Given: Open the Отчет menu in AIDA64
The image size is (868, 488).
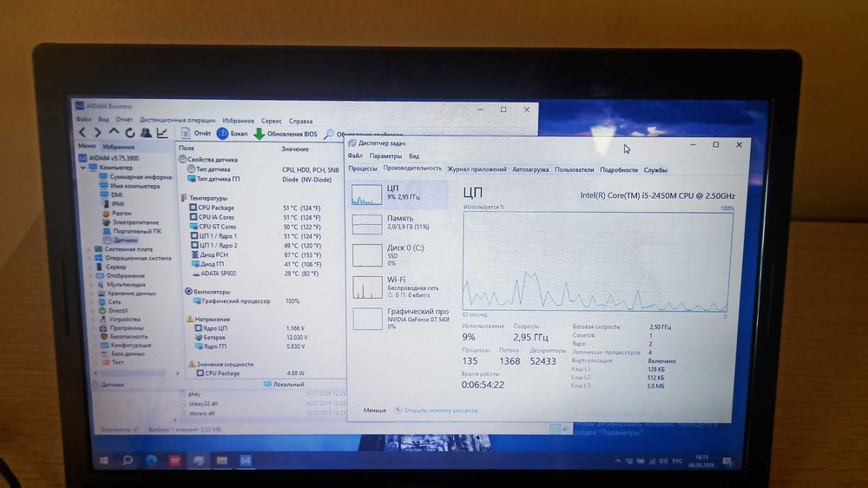Looking at the screenshot, I should [124, 120].
